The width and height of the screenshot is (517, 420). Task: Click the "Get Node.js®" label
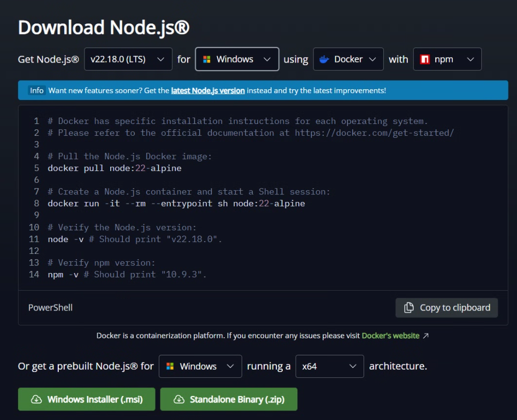[49, 59]
